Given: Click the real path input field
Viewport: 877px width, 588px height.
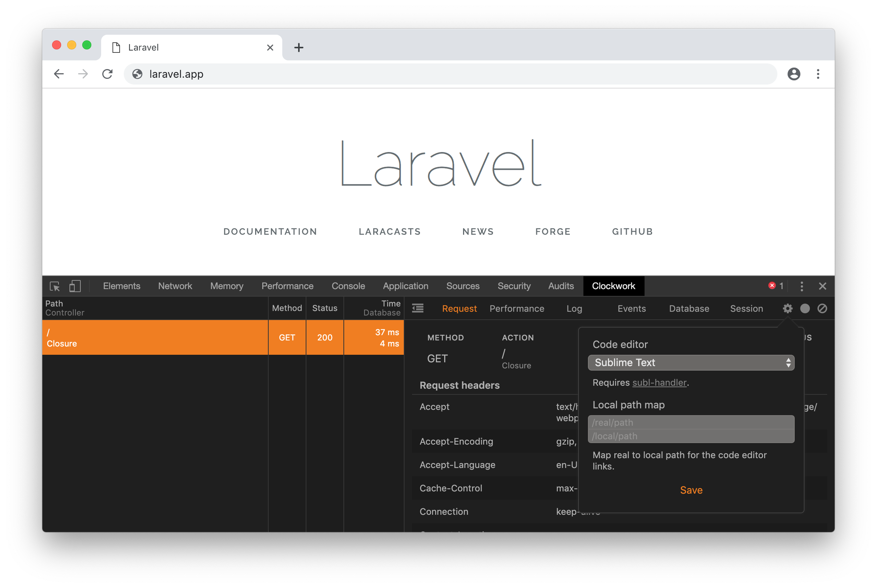Looking at the screenshot, I should (x=691, y=422).
